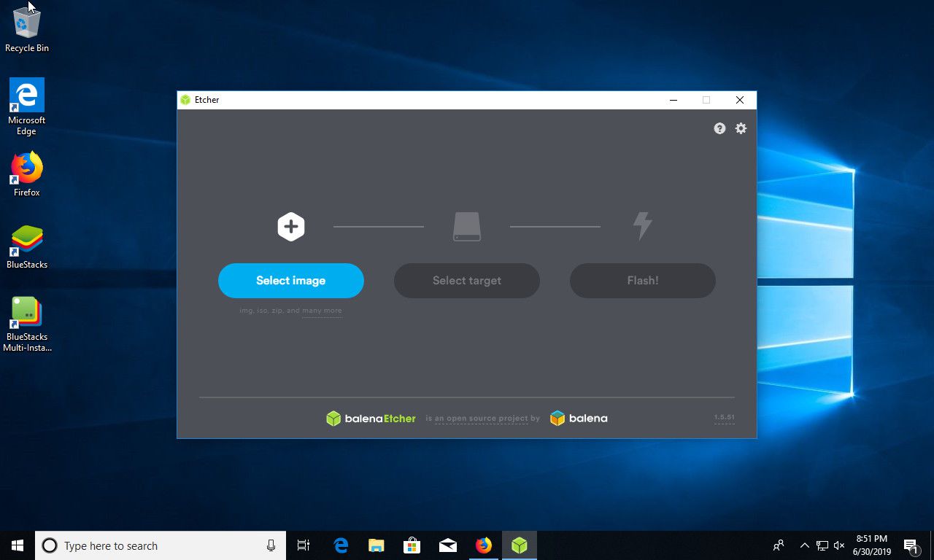The image size is (934, 560).
Task: Open network status tray icon
Action: click(x=822, y=545)
